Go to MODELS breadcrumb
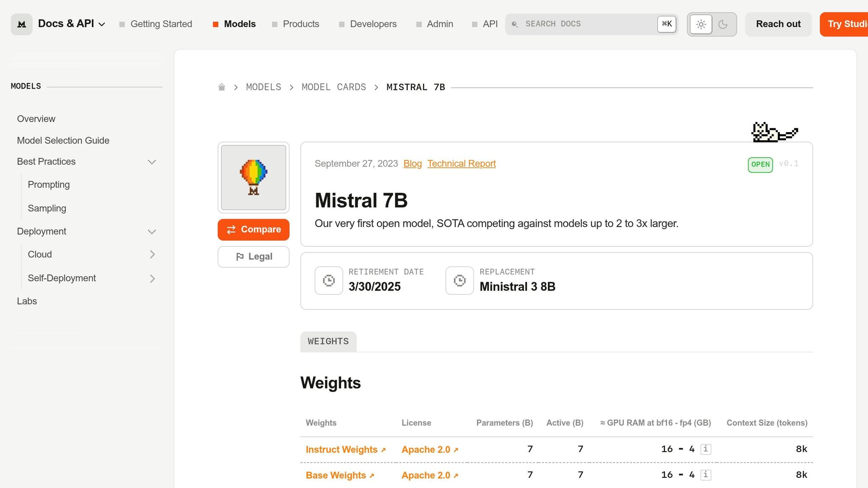 (264, 87)
